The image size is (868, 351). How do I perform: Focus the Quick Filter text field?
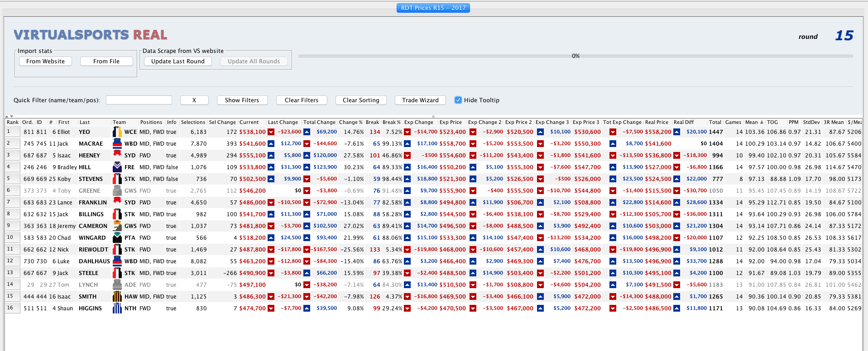pyautogui.click(x=139, y=100)
